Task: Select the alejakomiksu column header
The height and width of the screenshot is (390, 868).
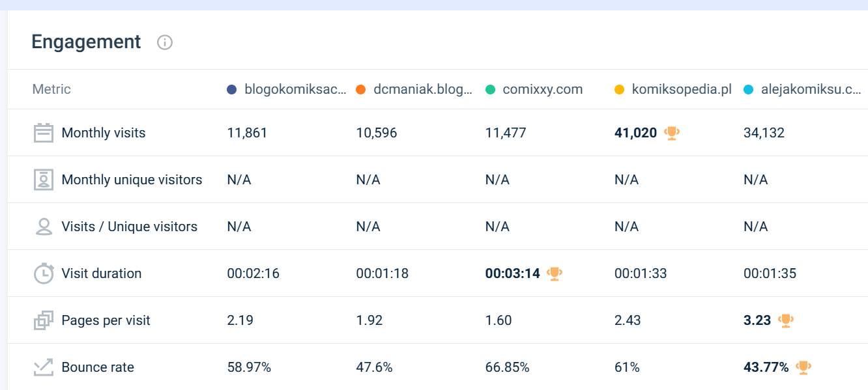Action: click(x=810, y=90)
